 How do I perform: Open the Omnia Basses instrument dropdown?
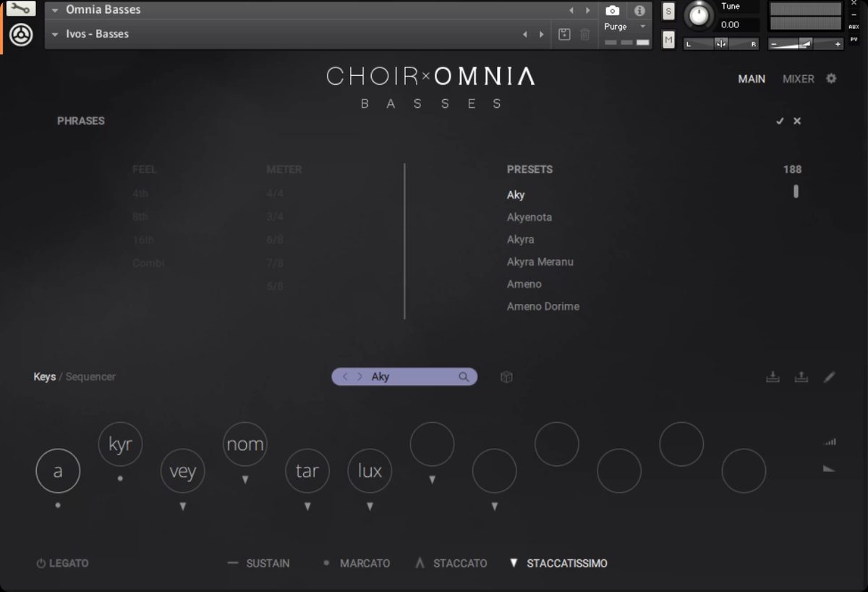pos(55,10)
